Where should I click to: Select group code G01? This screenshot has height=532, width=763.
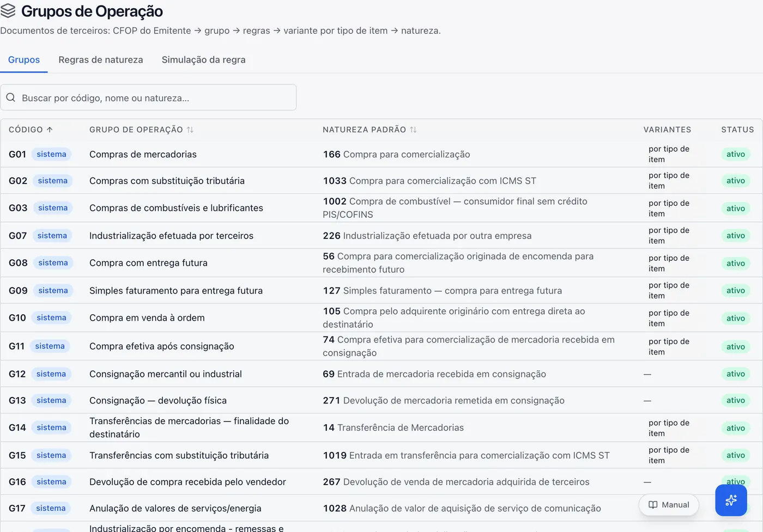click(17, 154)
